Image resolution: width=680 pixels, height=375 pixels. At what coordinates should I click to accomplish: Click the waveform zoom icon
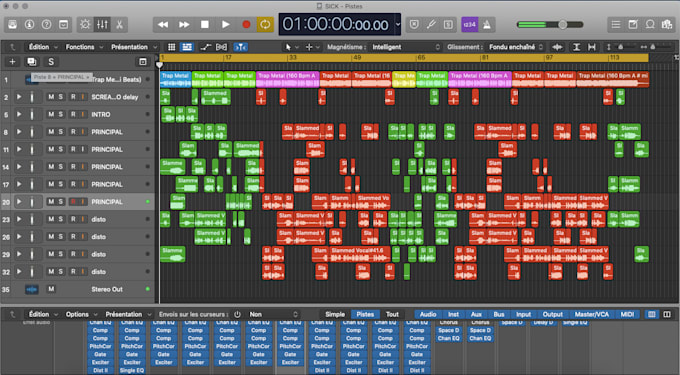click(x=558, y=47)
